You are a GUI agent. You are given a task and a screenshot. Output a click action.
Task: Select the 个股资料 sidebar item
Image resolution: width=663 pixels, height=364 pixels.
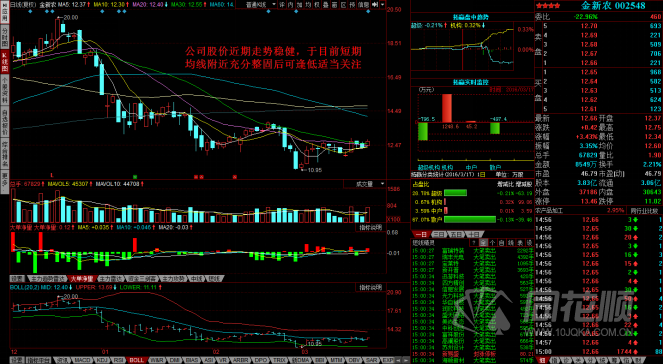click(x=5, y=91)
